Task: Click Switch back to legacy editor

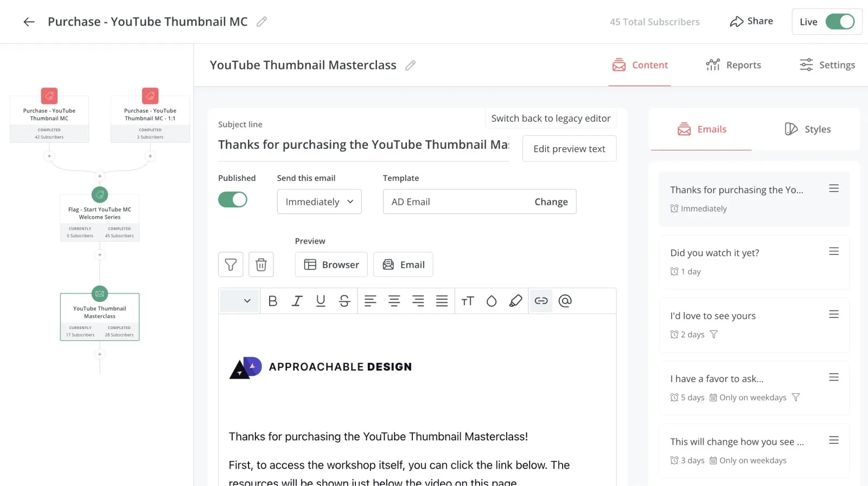Action: (x=551, y=118)
